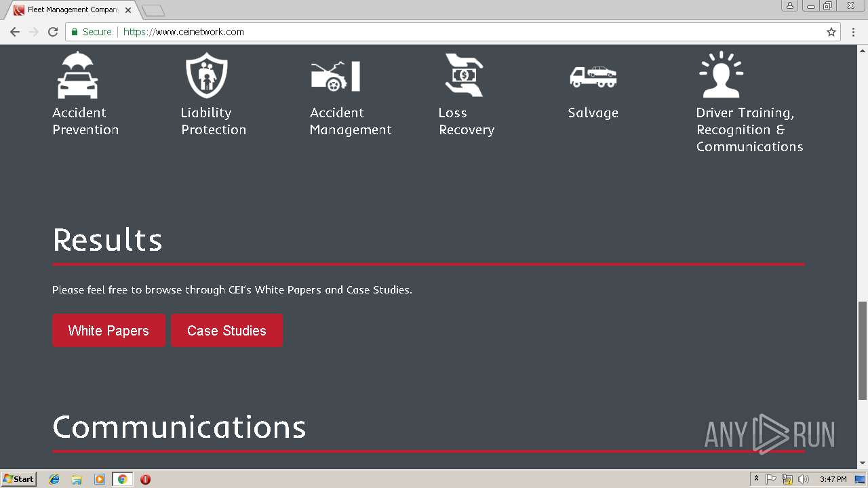This screenshot has width=868, height=488.
Task: Open network status tray icon
Action: (787, 479)
